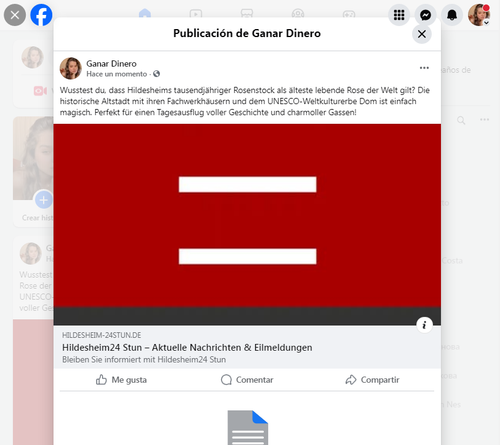Open the account profile menu

[479, 15]
